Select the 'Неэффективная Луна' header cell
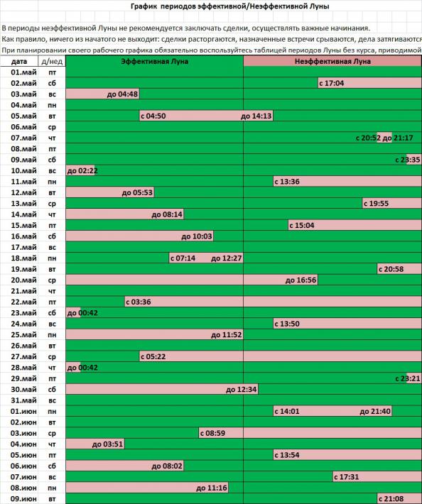 coord(332,61)
